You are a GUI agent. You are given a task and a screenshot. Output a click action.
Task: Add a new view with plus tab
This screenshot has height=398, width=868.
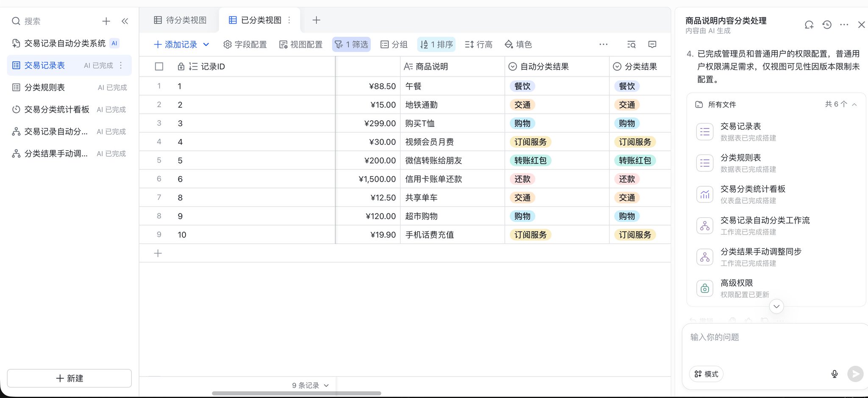pyautogui.click(x=316, y=20)
